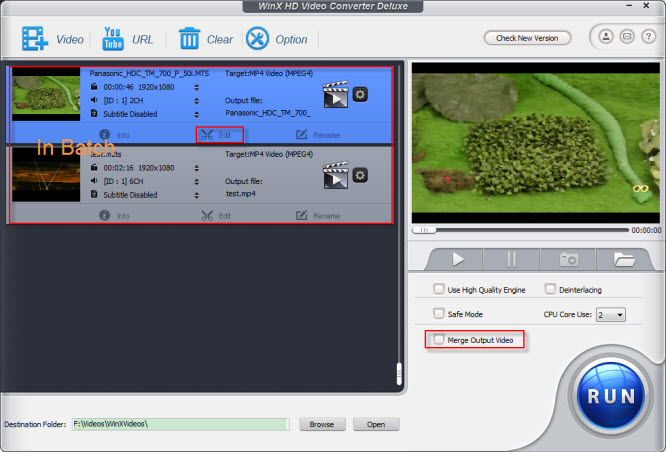Show Info for Panasonic video
Viewport: 666px width, 452px height.
coord(114,135)
